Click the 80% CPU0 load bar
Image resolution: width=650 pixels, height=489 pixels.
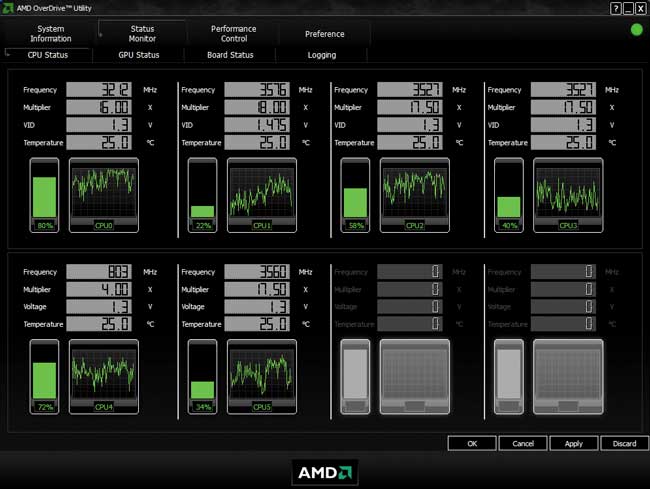[44, 195]
